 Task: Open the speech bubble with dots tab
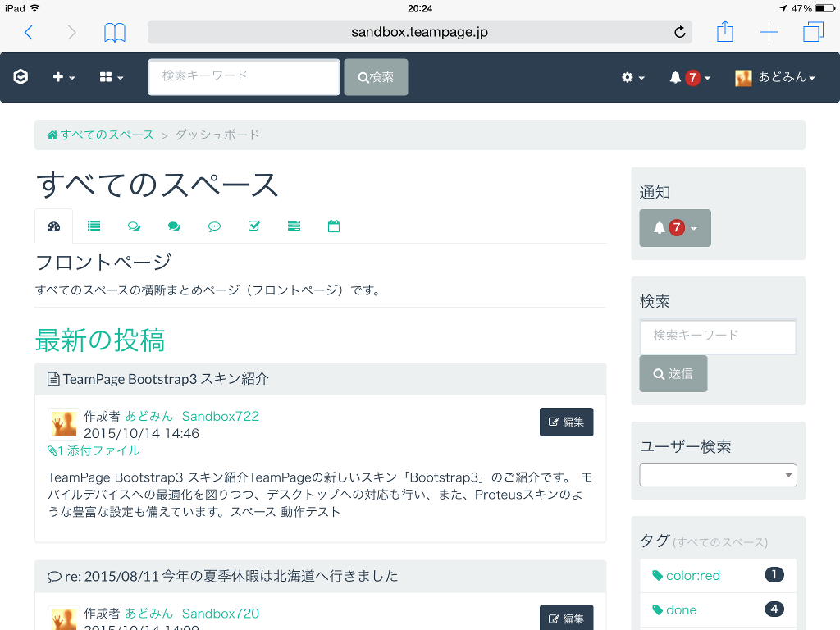point(214,226)
